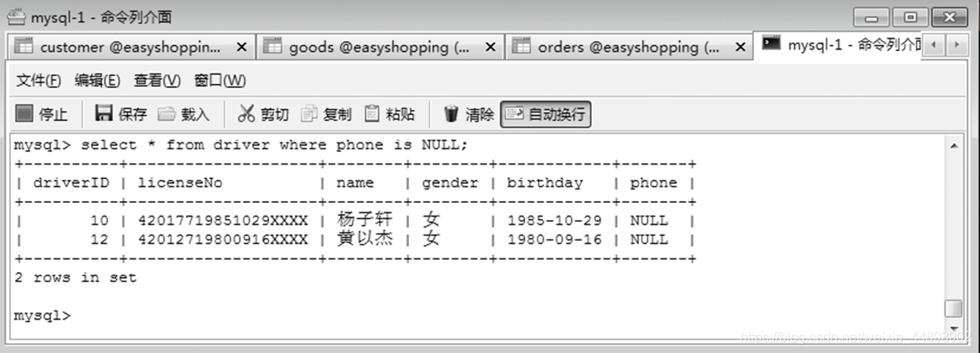Click the birthday 1980-09-16
This screenshot has width=980, height=353.
(x=555, y=240)
